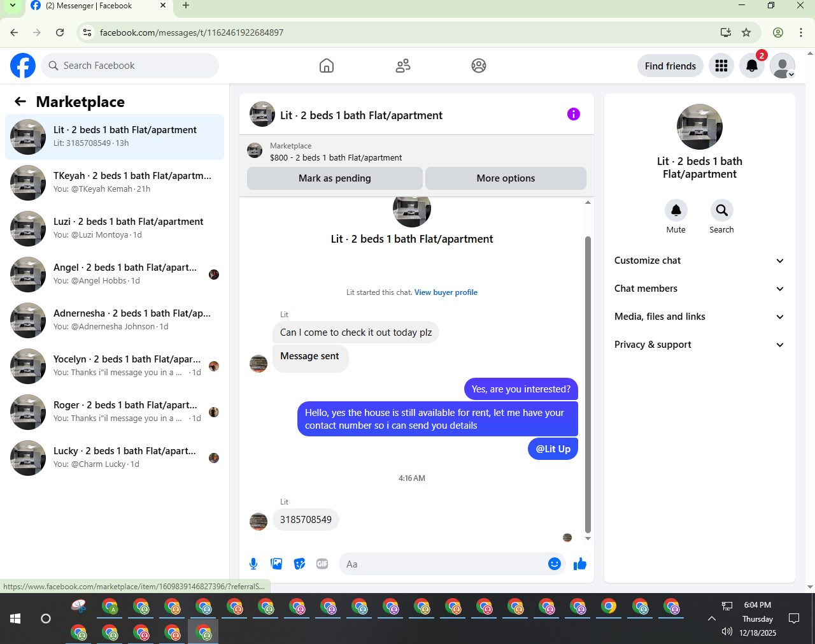Image resolution: width=815 pixels, height=644 pixels.
Task: Open the Home feed icon
Action: point(327,66)
